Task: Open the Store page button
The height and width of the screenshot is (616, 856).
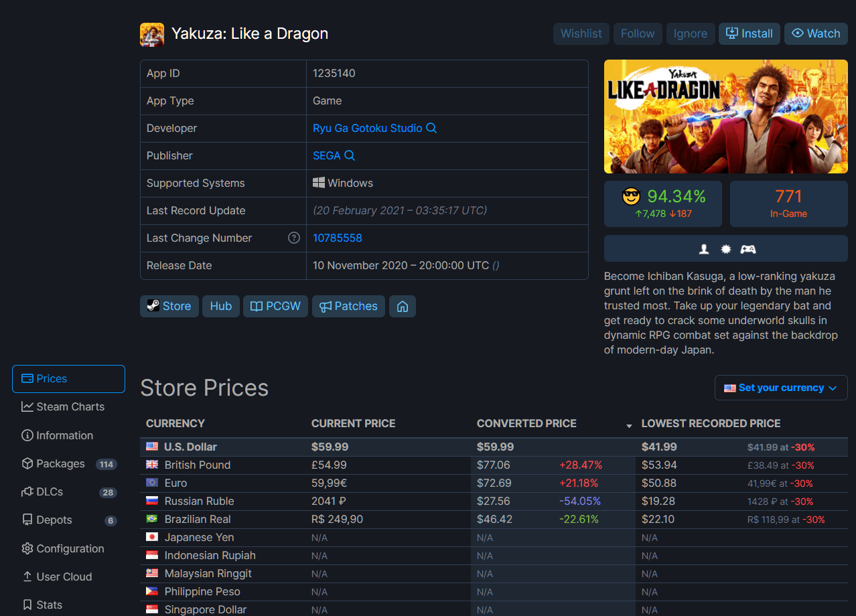Action: [x=169, y=306]
